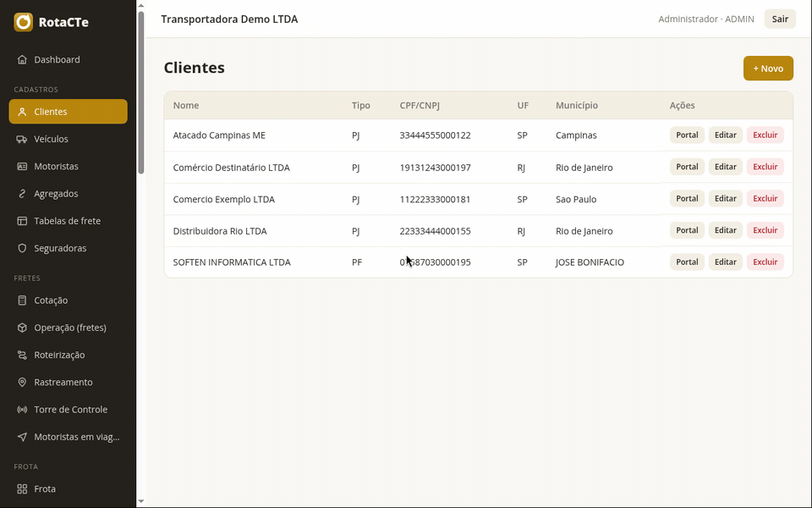Open Portal for Distribuidora Rio LTDA
The height and width of the screenshot is (508, 812).
tap(687, 230)
